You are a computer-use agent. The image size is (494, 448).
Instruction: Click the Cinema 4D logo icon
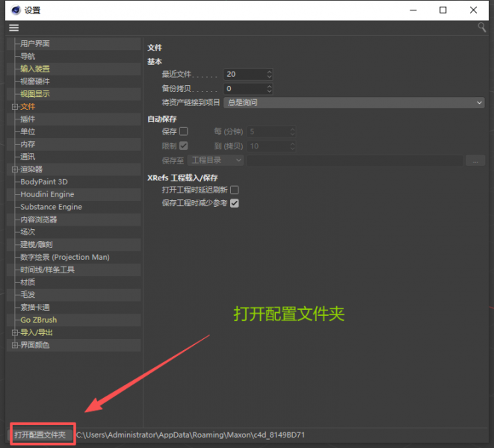(x=16, y=10)
